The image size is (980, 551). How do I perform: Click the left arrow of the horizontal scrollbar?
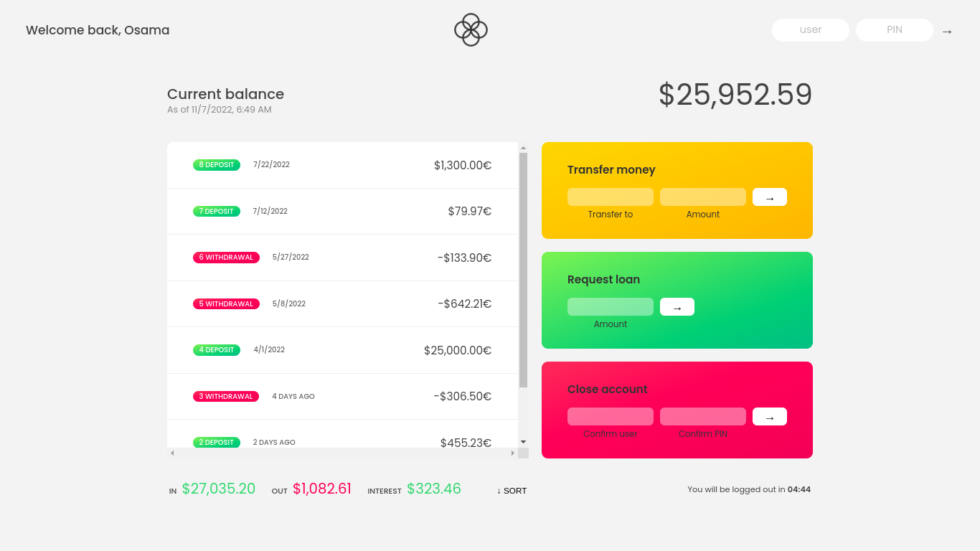(171, 453)
